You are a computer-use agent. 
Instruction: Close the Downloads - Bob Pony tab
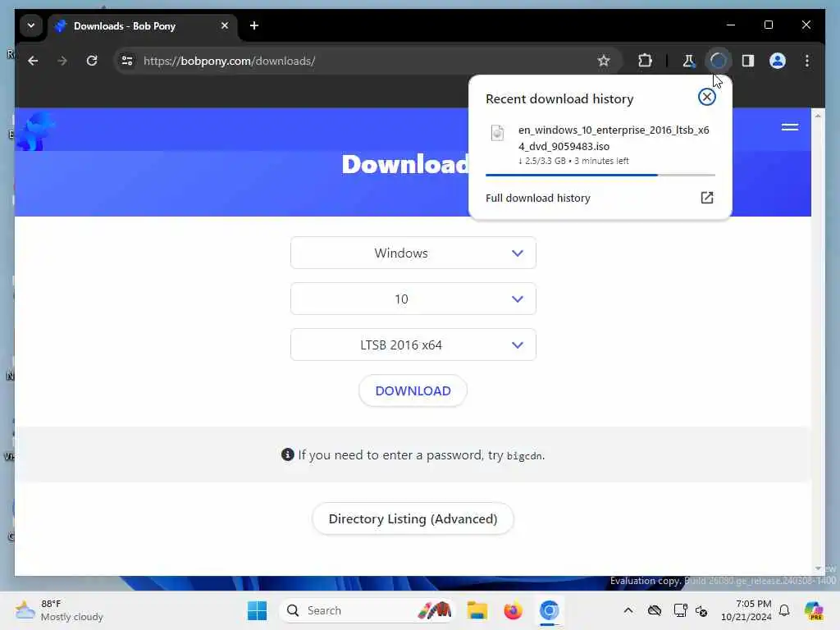(225, 25)
